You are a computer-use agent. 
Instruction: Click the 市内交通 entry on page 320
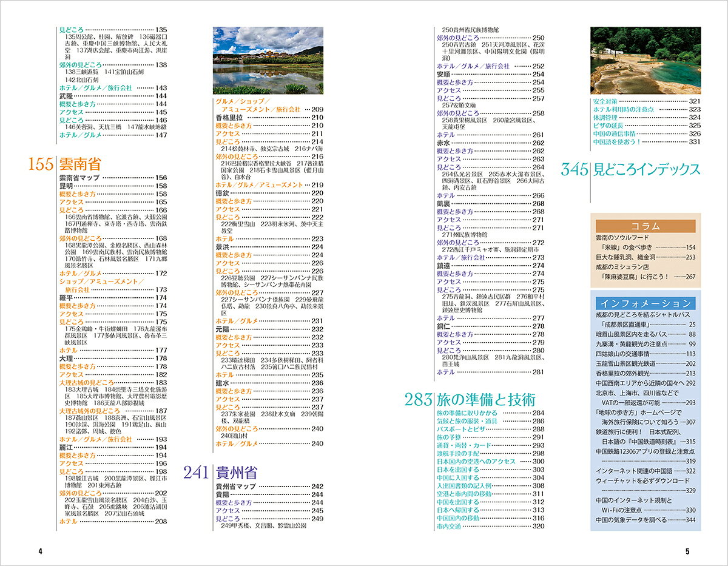[x=491, y=526]
